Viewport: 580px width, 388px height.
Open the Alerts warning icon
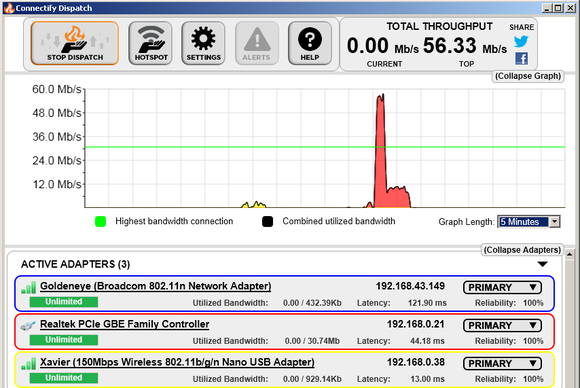pyautogui.click(x=257, y=43)
